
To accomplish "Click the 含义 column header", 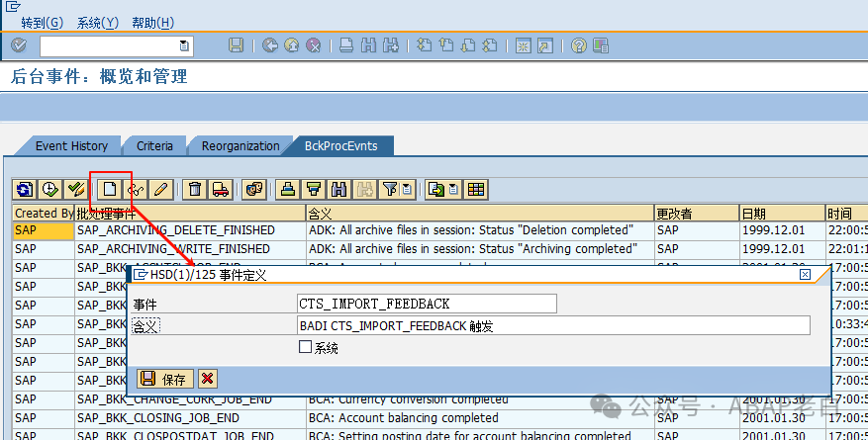I will (x=480, y=213).
